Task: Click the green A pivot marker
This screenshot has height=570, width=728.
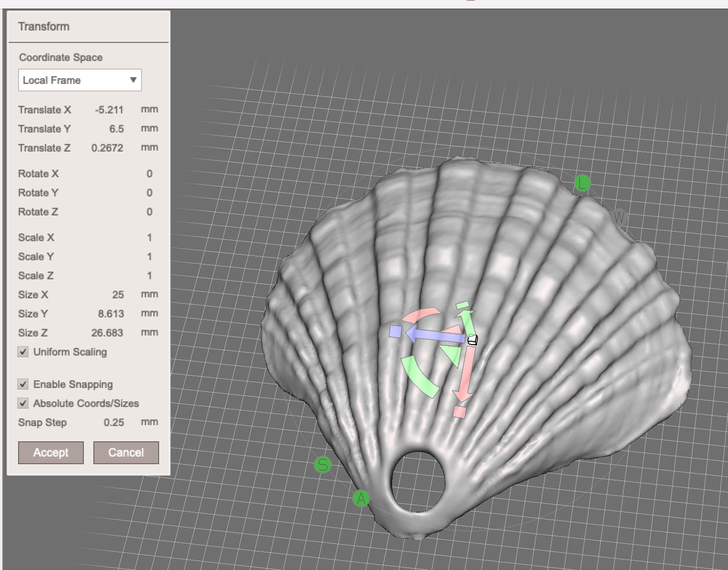Action: point(361,499)
